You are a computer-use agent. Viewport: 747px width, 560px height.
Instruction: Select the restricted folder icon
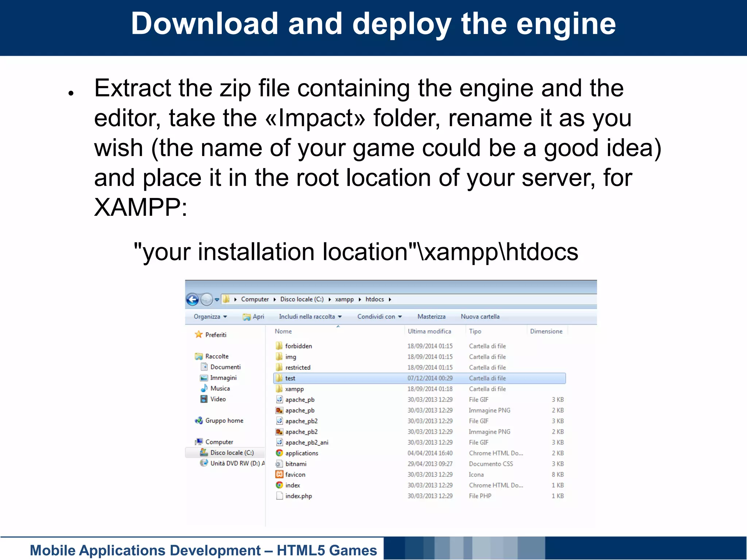[279, 367]
